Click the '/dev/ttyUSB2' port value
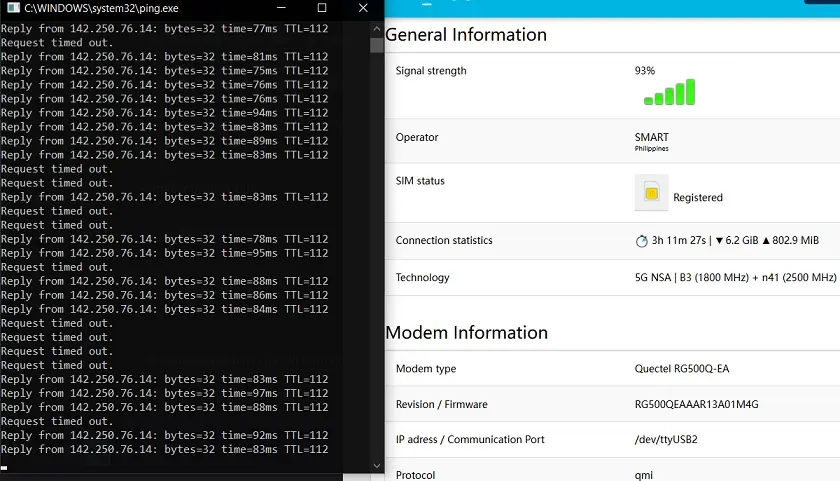This screenshot has height=481, width=840. [666, 440]
